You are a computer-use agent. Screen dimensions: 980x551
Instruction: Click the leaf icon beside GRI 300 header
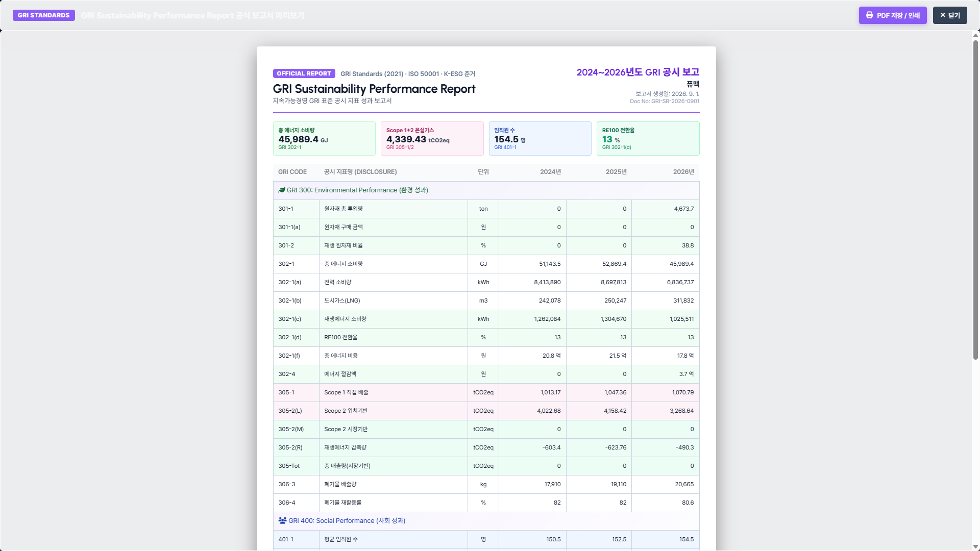[282, 190]
